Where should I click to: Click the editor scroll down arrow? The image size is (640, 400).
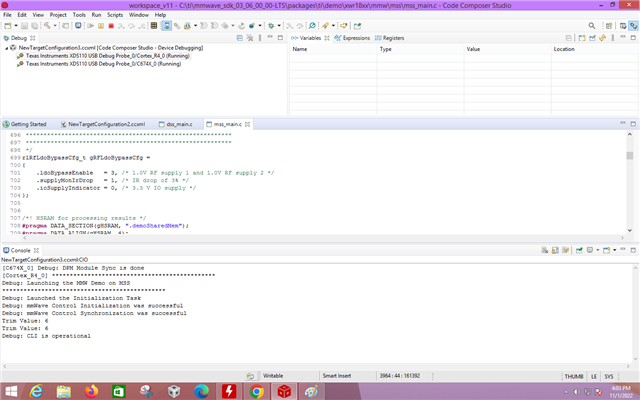point(630,230)
